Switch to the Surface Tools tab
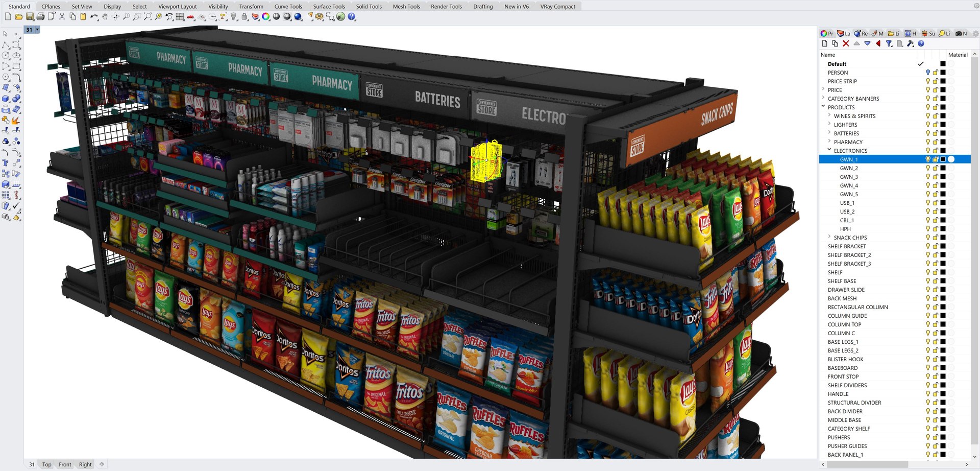Viewport: 980px width, 471px height. coord(329,7)
